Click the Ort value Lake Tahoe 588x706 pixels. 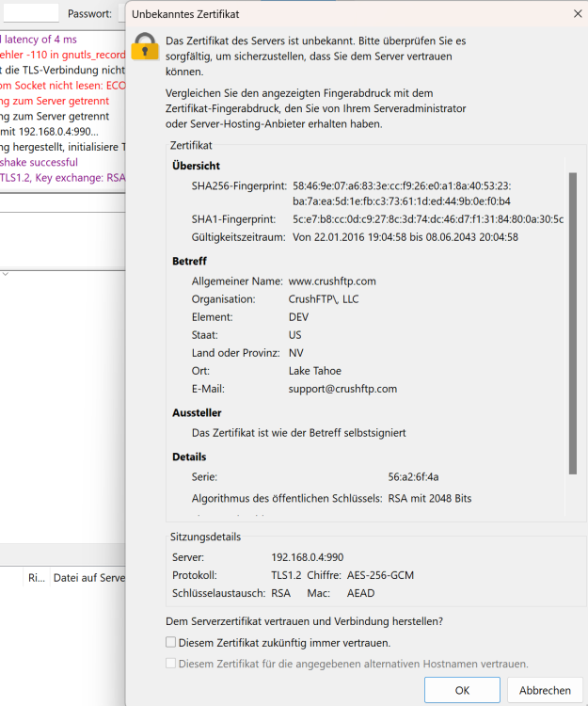tap(315, 371)
